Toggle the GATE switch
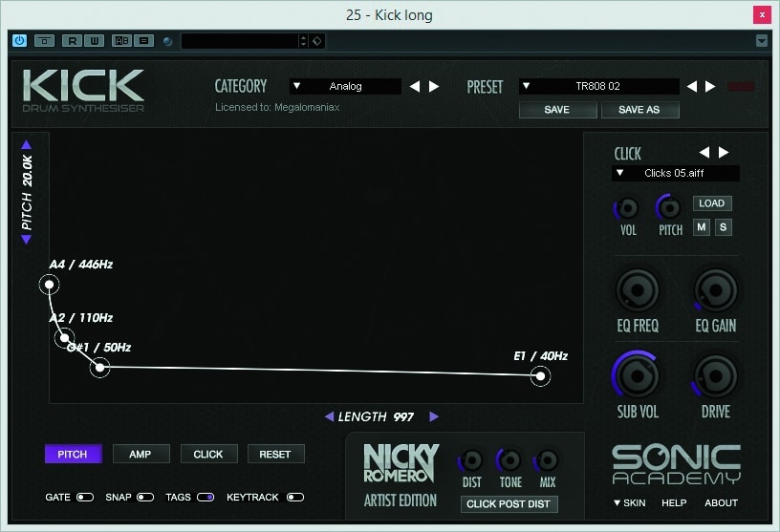Screen dimensions: 780x532 click(85, 498)
